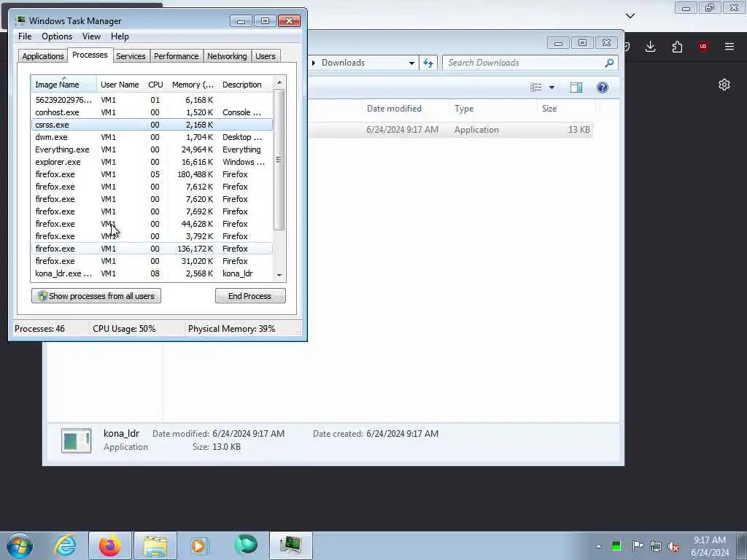
Task: Click Show processes from all users
Action: click(x=96, y=296)
